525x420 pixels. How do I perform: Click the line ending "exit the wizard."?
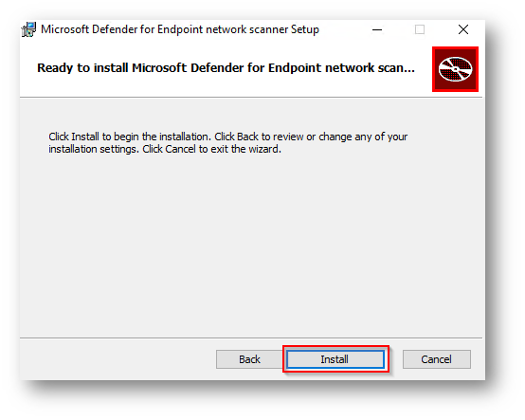point(165,149)
